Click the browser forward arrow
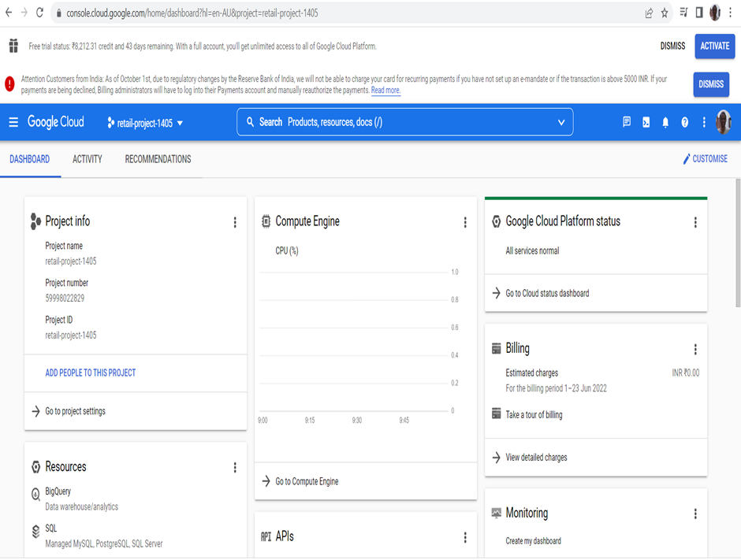Screen dimensions: 741x560 [x=24, y=13]
